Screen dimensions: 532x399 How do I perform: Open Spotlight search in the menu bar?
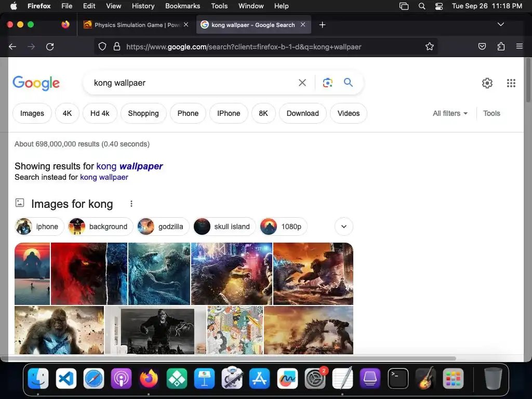[x=422, y=6]
